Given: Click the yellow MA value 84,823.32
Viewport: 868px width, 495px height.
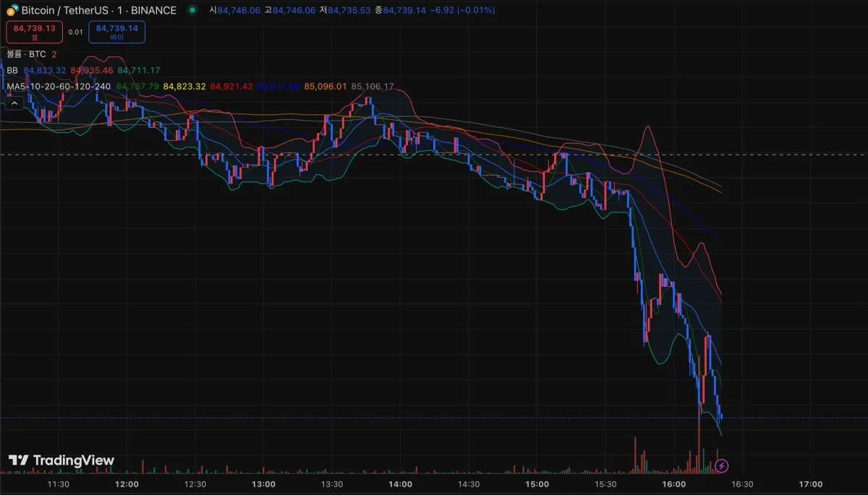Looking at the screenshot, I should point(184,86).
